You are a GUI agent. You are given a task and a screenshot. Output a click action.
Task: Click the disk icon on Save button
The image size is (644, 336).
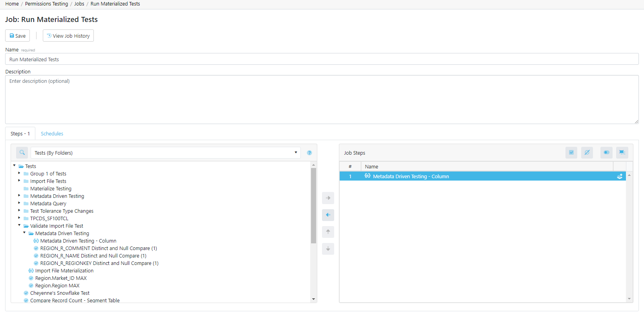(x=12, y=36)
